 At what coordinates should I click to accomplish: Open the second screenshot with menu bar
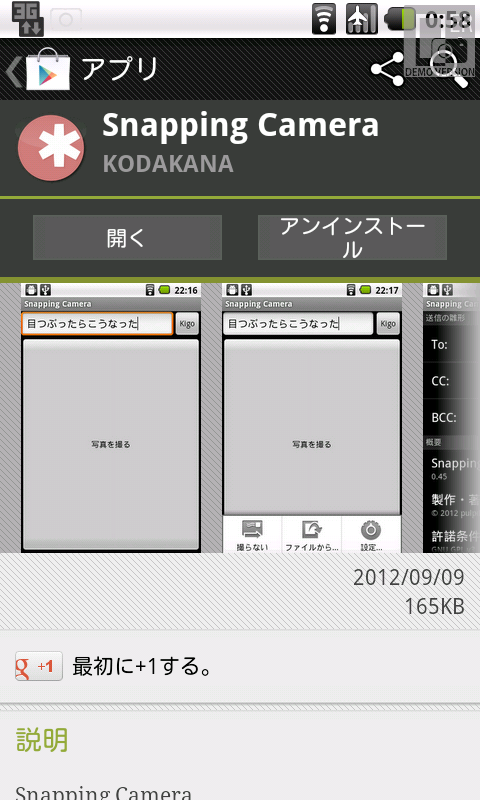pos(312,418)
